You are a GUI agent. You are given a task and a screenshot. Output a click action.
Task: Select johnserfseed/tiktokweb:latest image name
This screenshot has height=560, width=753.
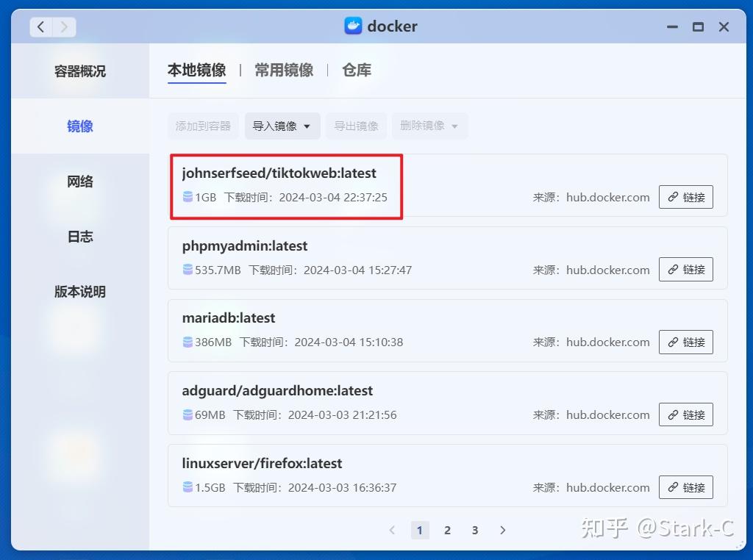coord(279,173)
